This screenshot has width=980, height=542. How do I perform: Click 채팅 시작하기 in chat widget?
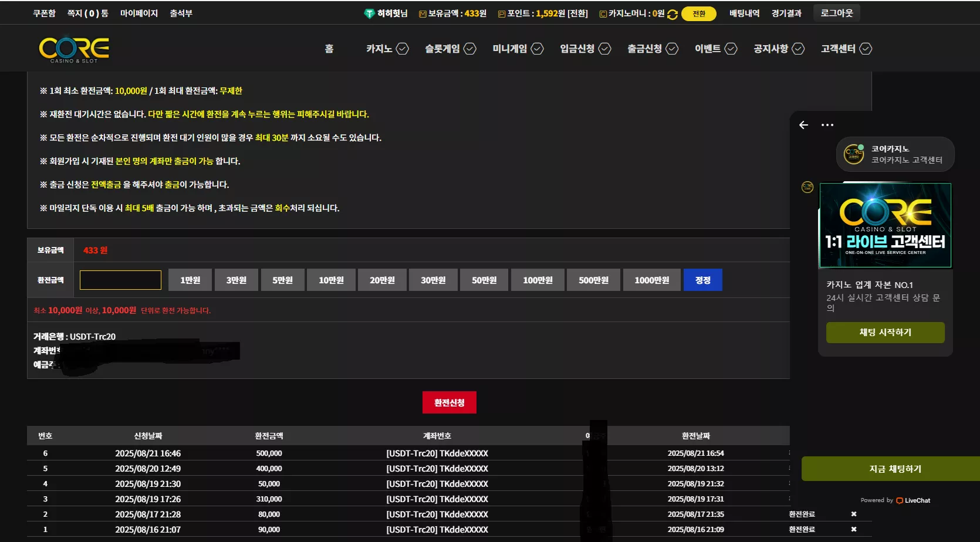tap(886, 333)
